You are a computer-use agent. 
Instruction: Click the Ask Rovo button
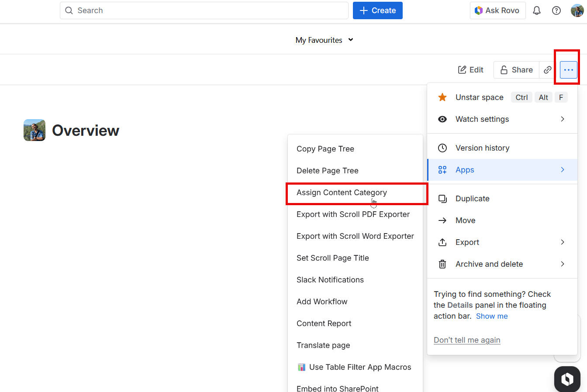click(498, 10)
